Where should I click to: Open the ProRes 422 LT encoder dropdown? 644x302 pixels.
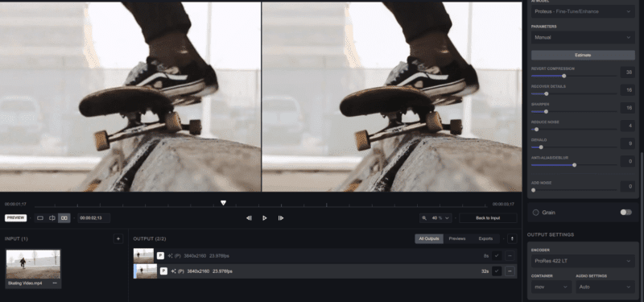click(583, 261)
